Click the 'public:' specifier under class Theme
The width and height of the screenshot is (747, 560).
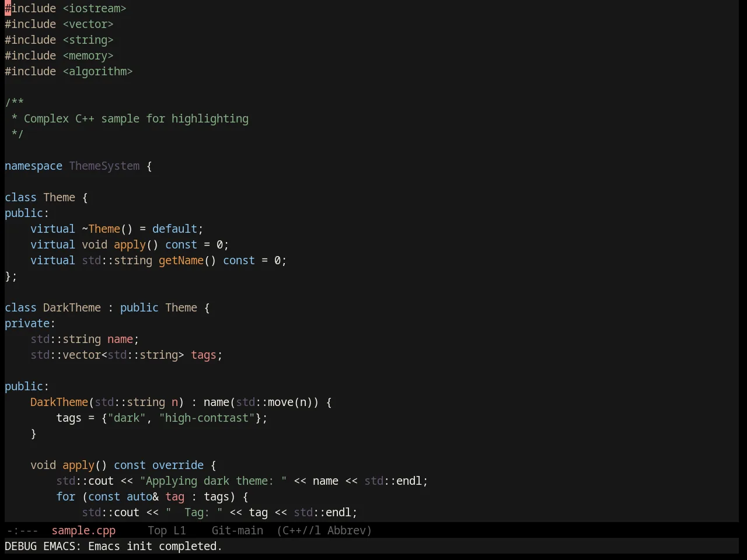[27, 213]
